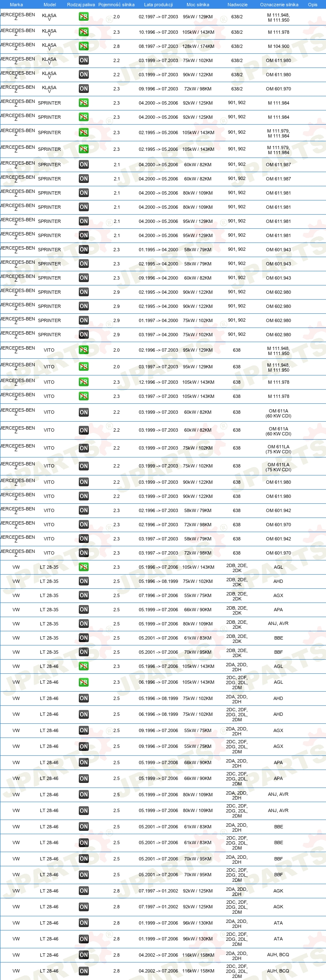
Task: Click ON icon in LT 28-46 06.1996 AHD row
Action: [84, 715]
